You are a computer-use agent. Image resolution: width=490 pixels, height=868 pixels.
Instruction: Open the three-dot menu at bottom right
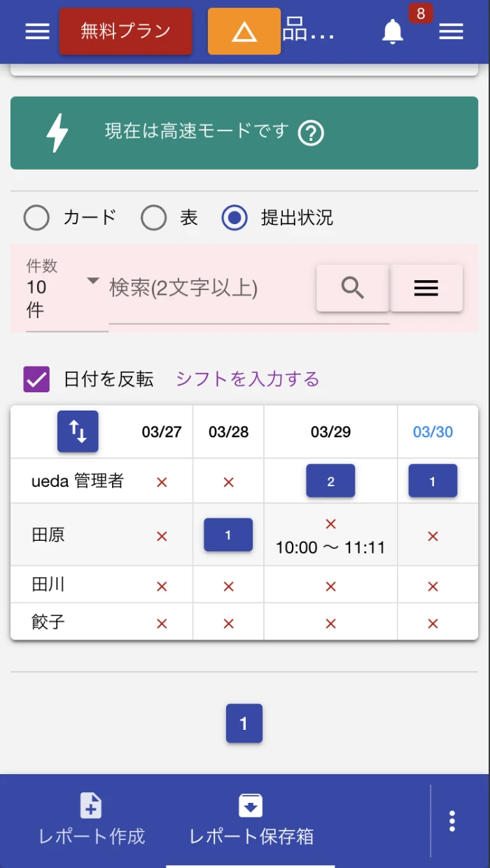452,820
